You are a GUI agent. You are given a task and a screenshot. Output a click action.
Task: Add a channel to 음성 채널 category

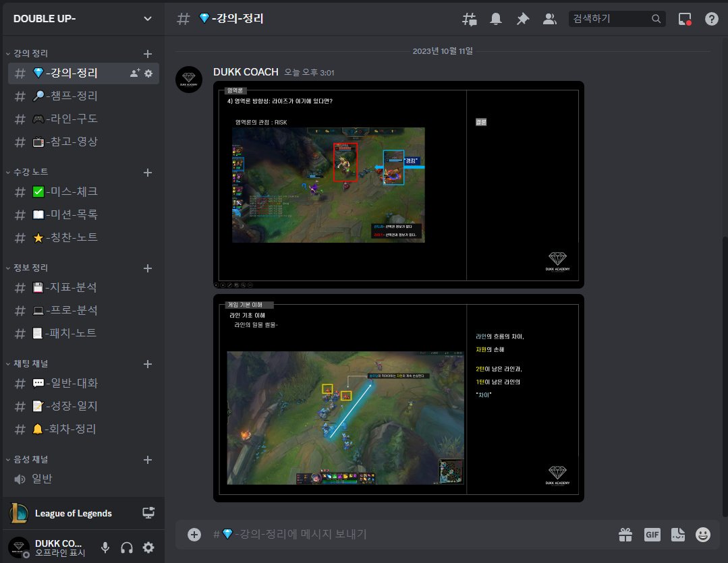pyautogui.click(x=148, y=459)
